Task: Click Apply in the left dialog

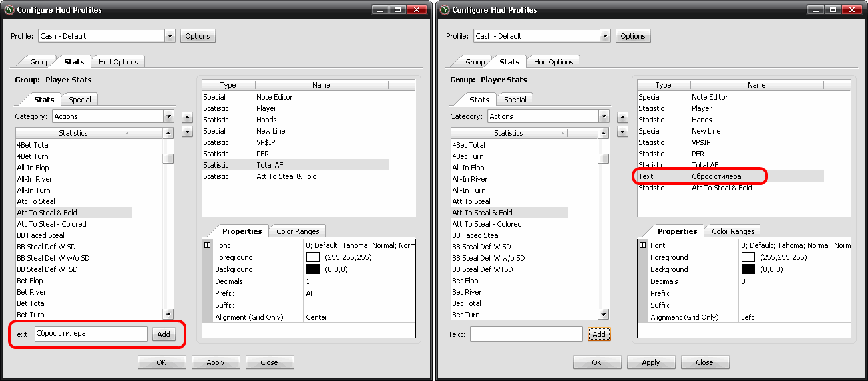Action: [x=216, y=362]
